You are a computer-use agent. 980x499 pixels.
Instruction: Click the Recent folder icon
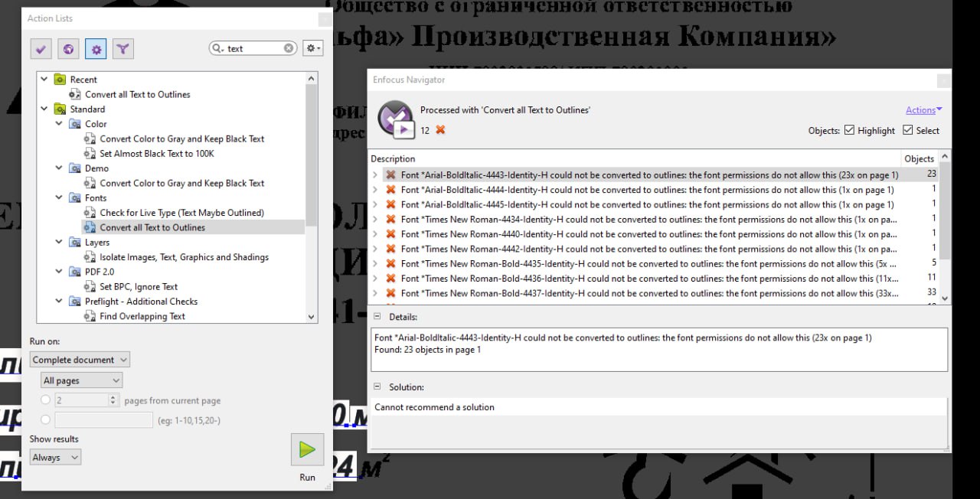point(60,79)
